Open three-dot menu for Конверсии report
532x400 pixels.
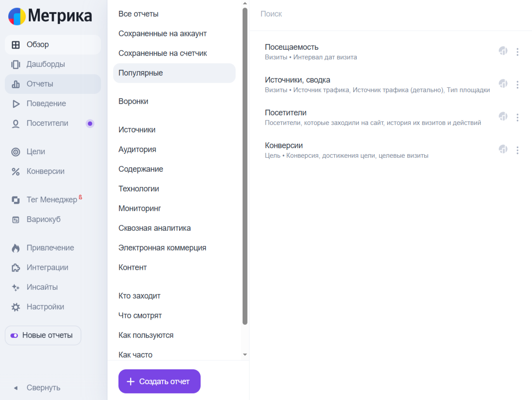[518, 150]
